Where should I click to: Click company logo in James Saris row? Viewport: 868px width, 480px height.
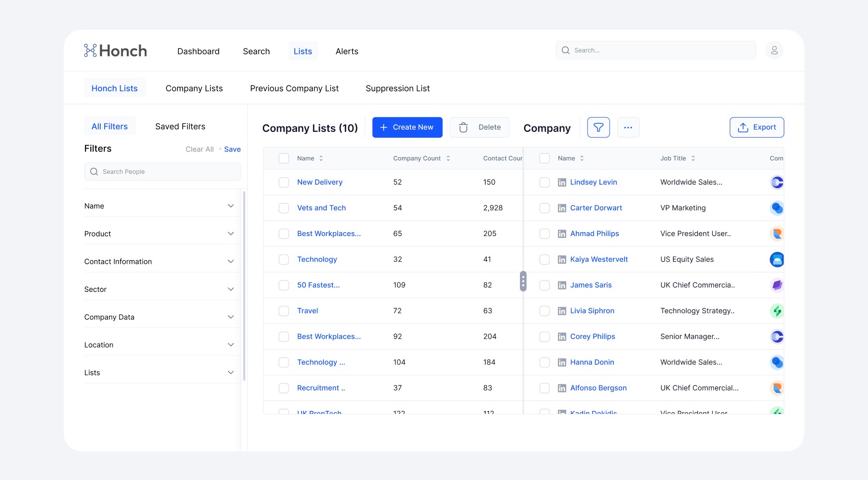pos(777,285)
